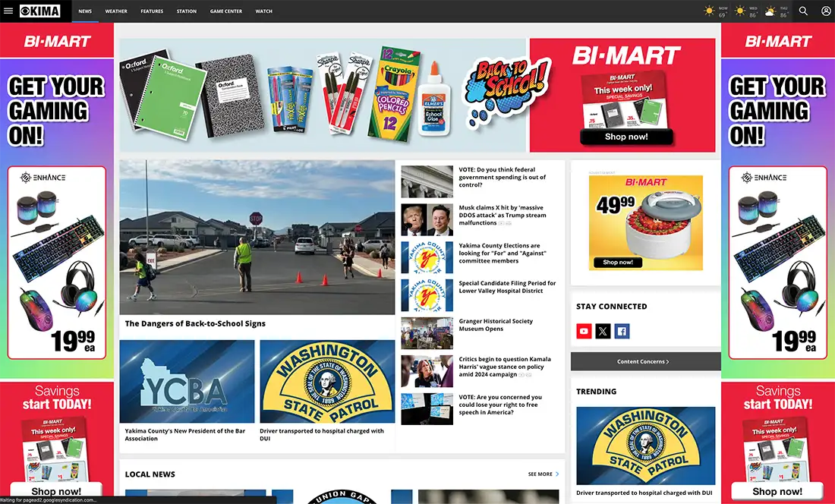
Task: Open the FEATURES menu
Action: pyautogui.click(x=152, y=11)
